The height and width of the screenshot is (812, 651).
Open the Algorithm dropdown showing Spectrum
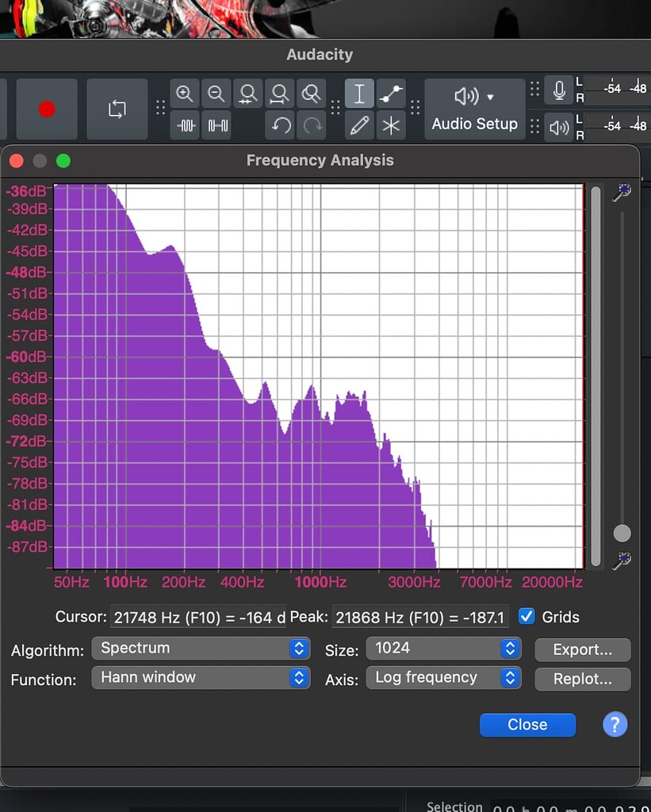[x=201, y=648]
